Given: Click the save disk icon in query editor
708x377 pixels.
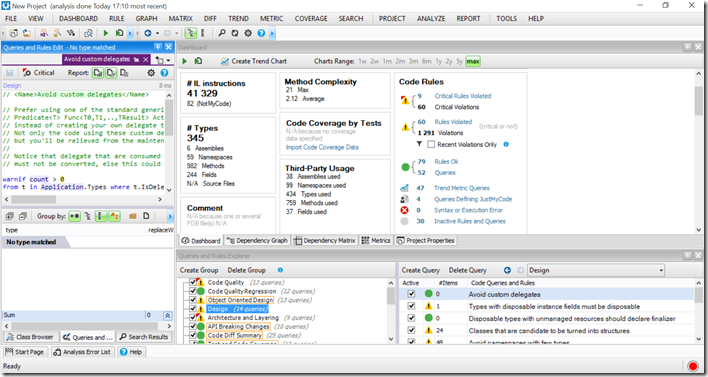Looking at the screenshot, I should pos(9,73).
